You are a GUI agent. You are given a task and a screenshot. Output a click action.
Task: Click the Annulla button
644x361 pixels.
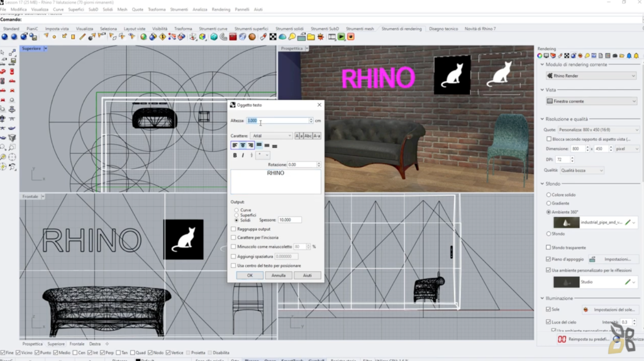click(279, 275)
